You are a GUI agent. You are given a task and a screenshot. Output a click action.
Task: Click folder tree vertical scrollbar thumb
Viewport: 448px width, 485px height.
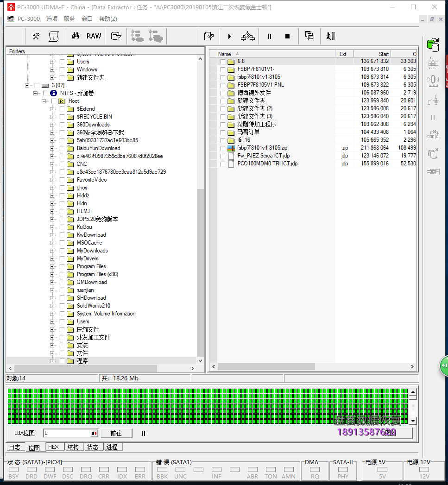[x=200, y=272]
